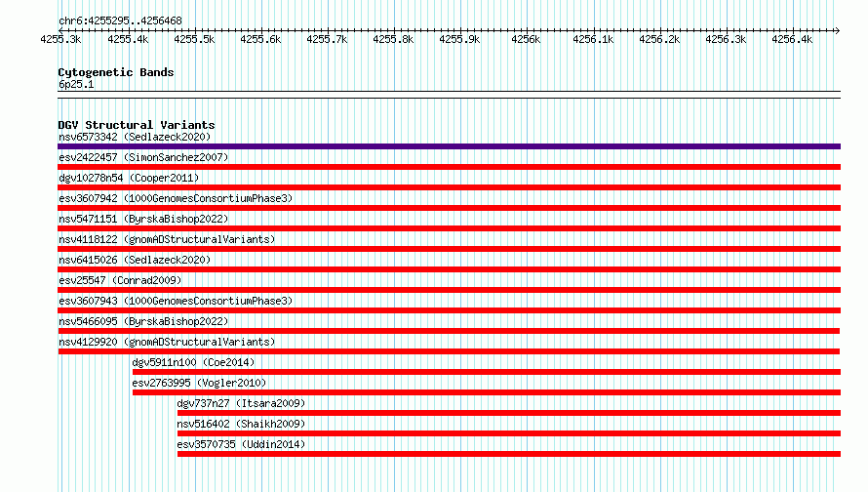Open esv3607942 (1000GenomesConsortiumPhase3) label

(x=176, y=198)
